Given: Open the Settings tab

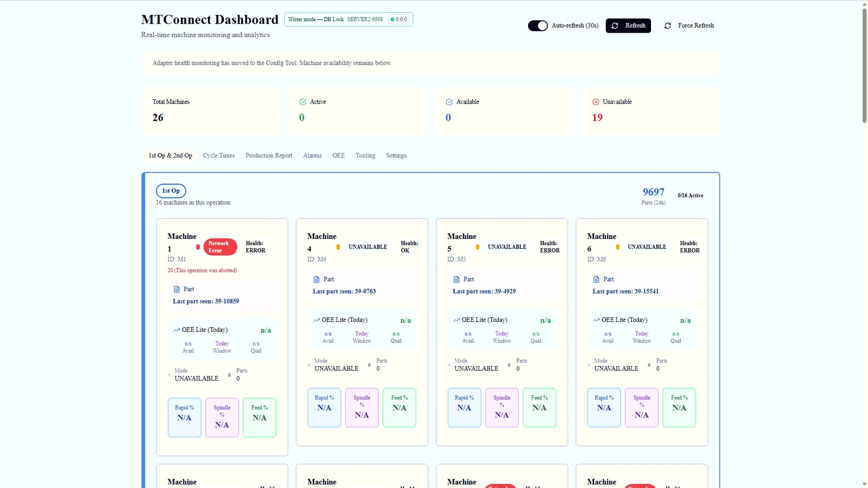Looking at the screenshot, I should coord(396,156).
